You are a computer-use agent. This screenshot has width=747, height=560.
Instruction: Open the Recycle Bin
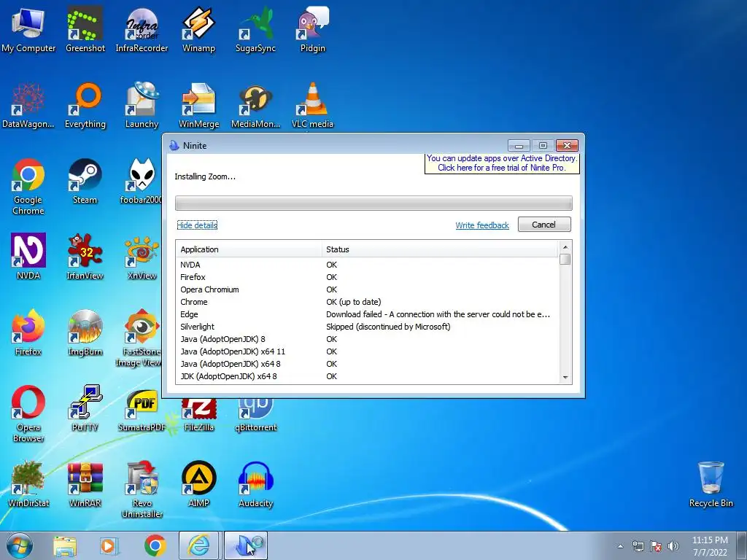coord(711,484)
